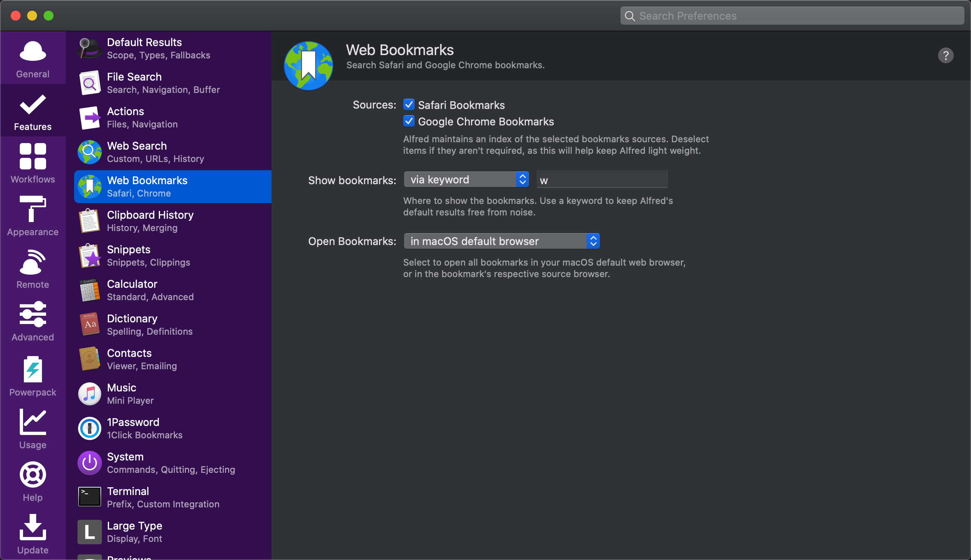The width and height of the screenshot is (971, 560).
Task: Click the yellow minimize window button
Action: coord(32,16)
